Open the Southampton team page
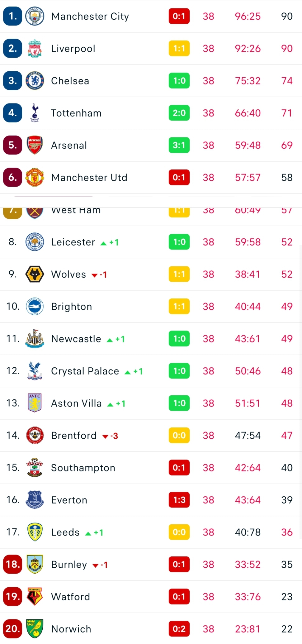This screenshot has width=302, height=644. 83,468
